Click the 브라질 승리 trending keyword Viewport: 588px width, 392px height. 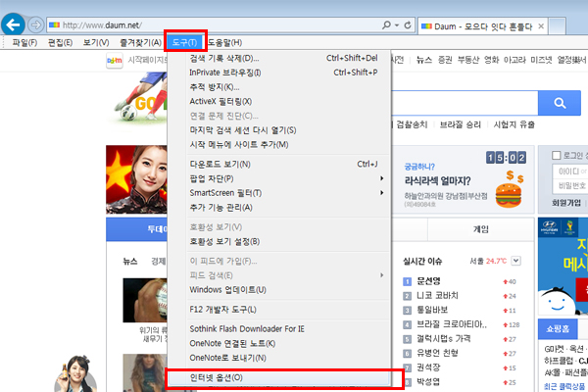click(461, 124)
